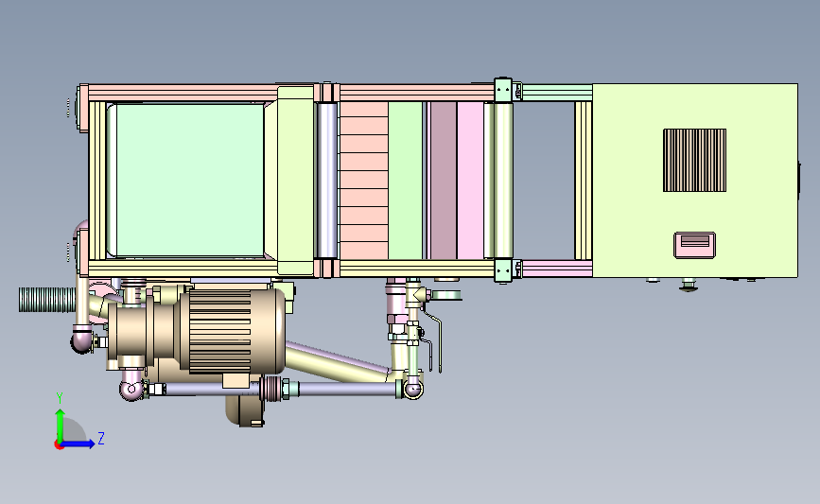
Task: Select the large control cabinet body
Action: pos(695,180)
